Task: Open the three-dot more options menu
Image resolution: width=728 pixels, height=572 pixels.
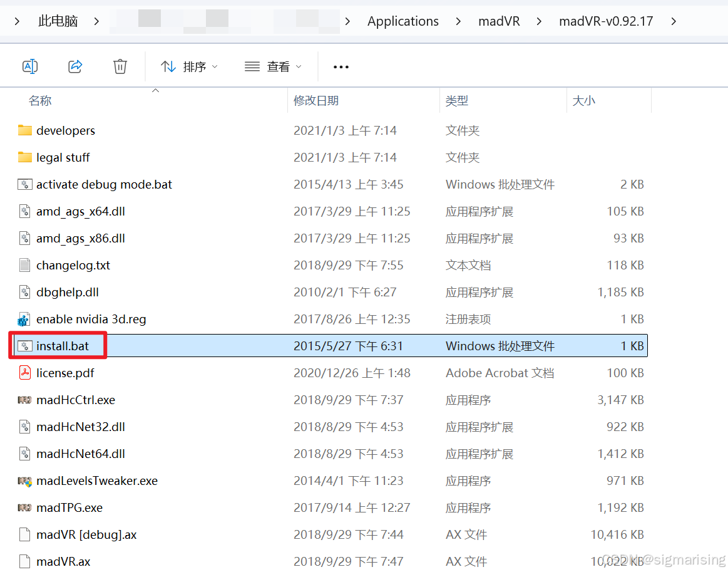Action: point(341,67)
